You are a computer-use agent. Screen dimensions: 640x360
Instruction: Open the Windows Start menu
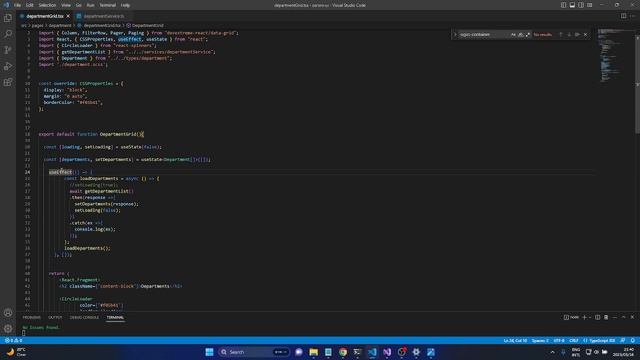[x=209, y=352]
